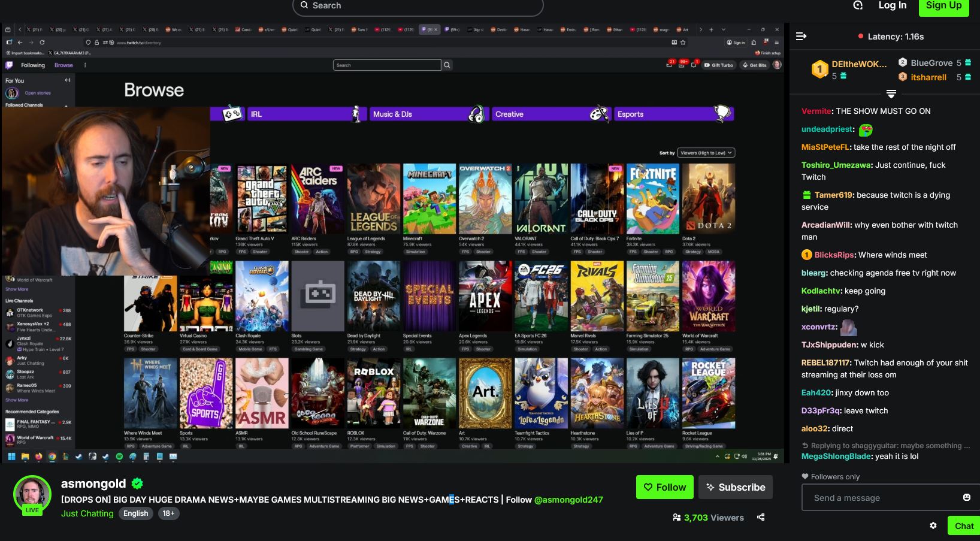Open the League of Legends game card
Image resolution: width=980 pixels, height=541 pixels.
tap(374, 208)
